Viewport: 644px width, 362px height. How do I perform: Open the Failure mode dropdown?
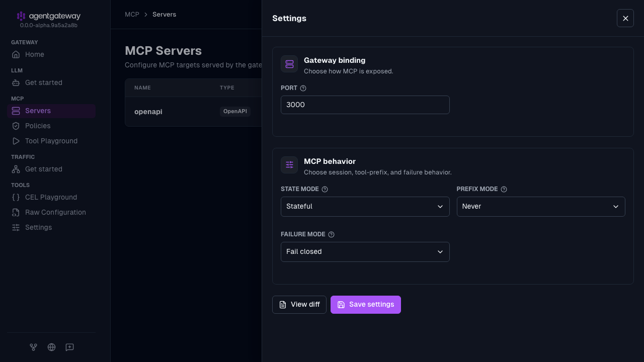[365, 252]
